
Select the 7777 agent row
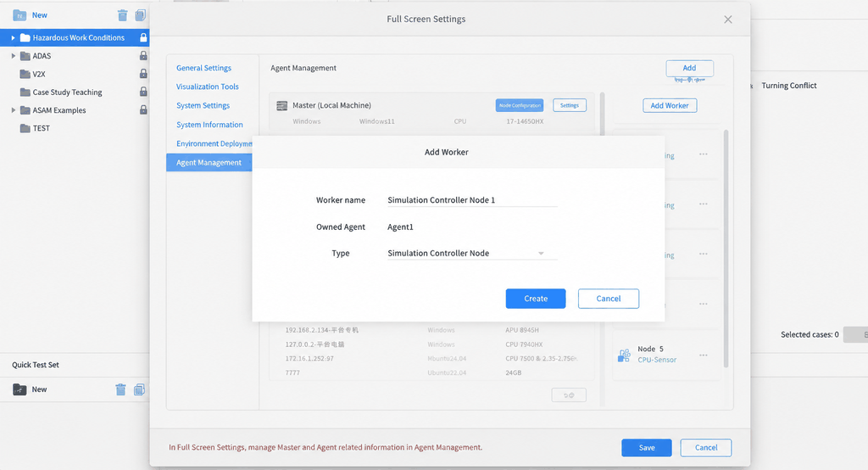(x=431, y=373)
